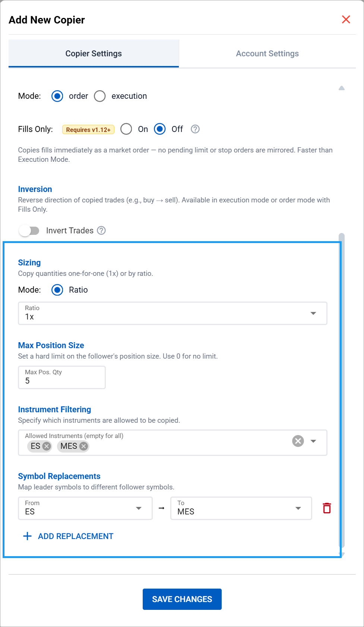The width and height of the screenshot is (364, 627).
Task: Delete the ES to MES replacement
Action: click(x=327, y=508)
